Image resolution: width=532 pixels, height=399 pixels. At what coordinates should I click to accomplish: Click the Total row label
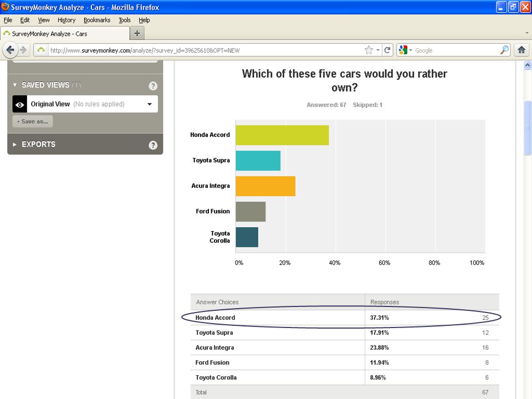click(x=201, y=392)
